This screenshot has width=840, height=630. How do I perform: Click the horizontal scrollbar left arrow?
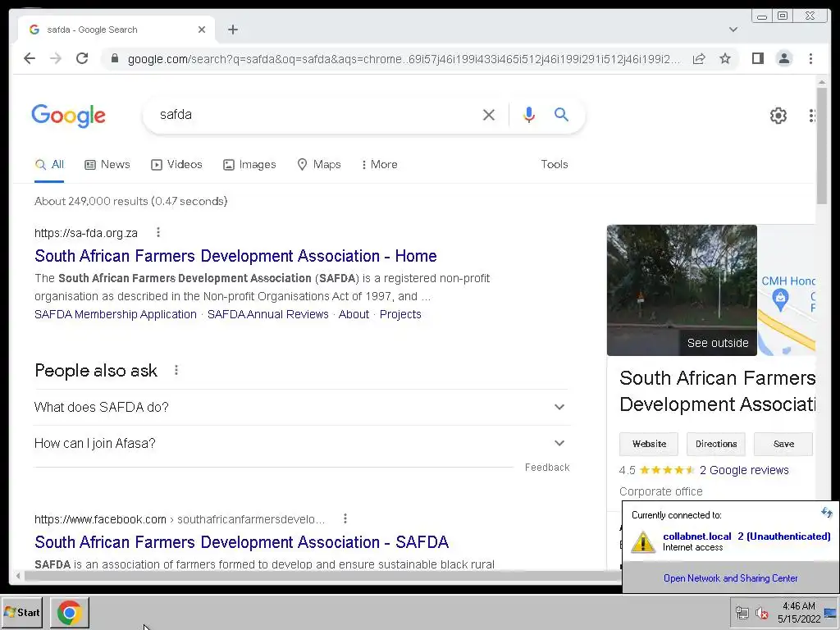(x=18, y=576)
